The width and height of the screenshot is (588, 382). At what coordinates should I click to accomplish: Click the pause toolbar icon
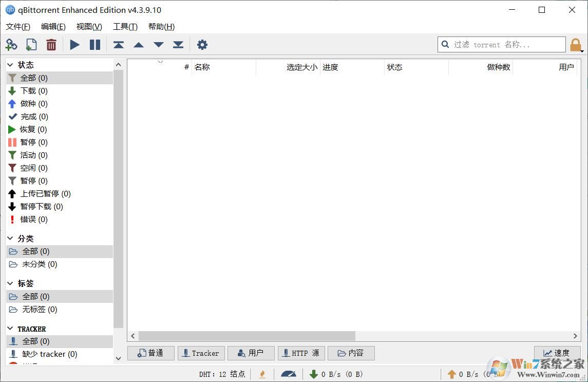click(x=95, y=45)
